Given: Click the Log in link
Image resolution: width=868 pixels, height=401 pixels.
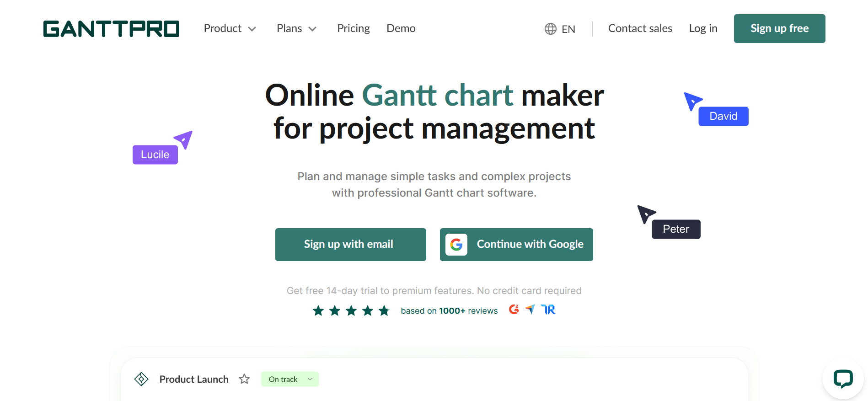Looking at the screenshot, I should 703,28.
